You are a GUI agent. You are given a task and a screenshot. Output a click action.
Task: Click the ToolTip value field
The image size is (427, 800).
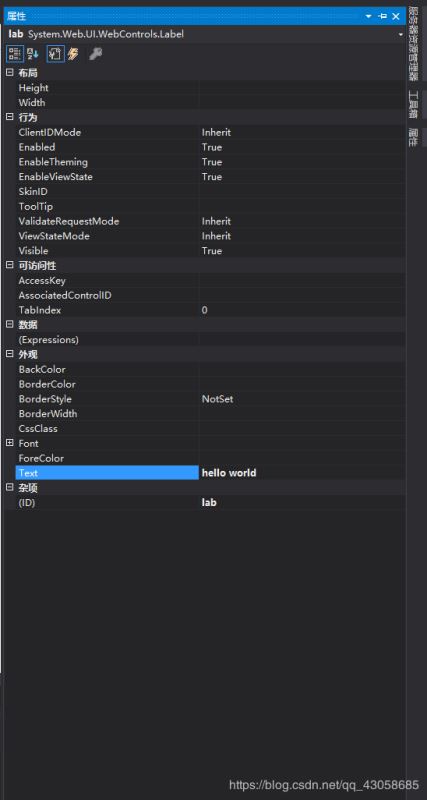pyautogui.click(x=302, y=206)
